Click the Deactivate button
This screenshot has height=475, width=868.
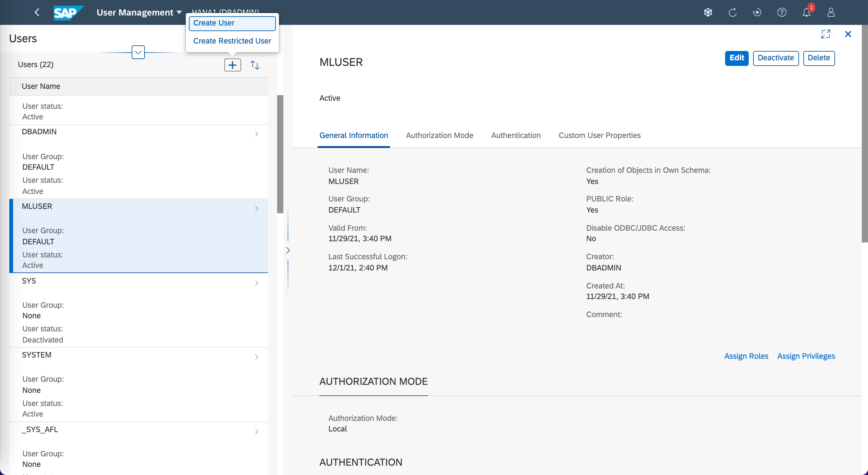pos(775,58)
